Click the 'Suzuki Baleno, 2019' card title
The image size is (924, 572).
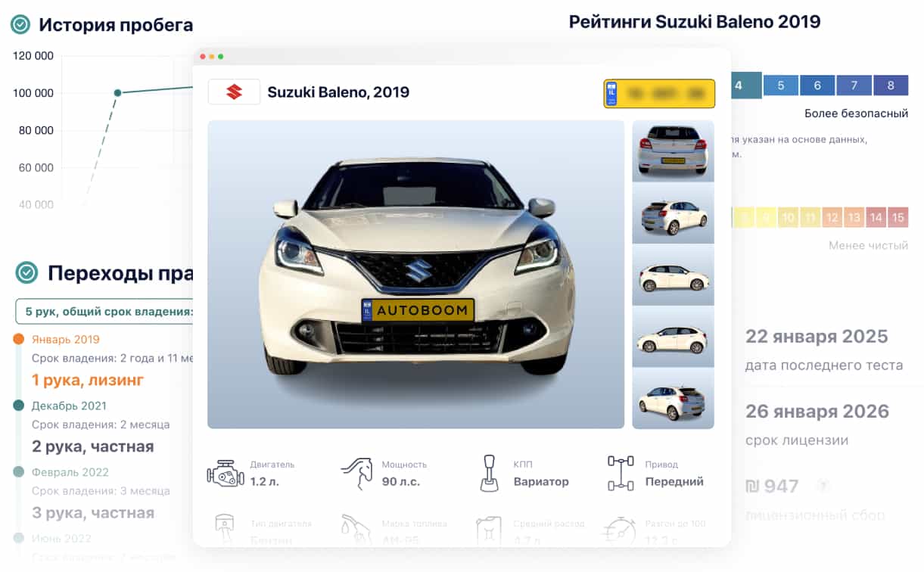click(338, 92)
